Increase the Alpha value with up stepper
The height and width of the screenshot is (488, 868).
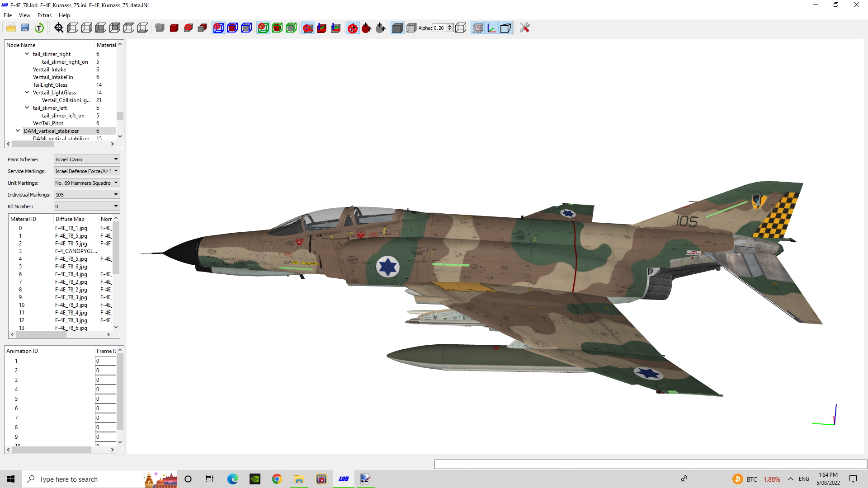(x=450, y=26)
